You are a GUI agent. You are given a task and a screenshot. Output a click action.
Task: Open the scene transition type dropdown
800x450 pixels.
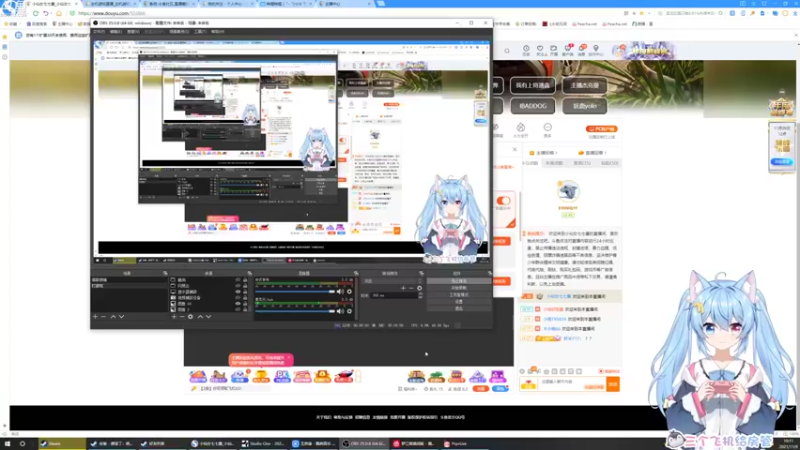[x=393, y=281]
